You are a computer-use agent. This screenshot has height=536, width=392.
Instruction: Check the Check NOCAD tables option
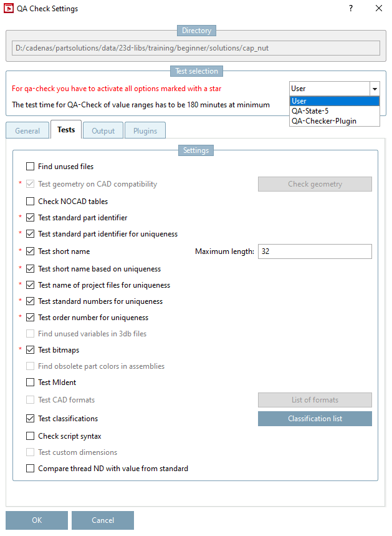(x=29, y=201)
